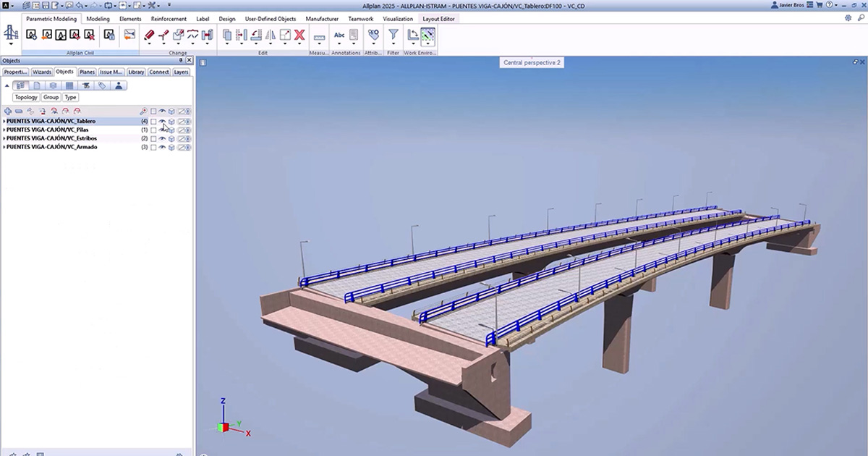This screenshot has height=456, width=868.
Task: Open the shopping cart icon in title bar
Action: [820, 5]
